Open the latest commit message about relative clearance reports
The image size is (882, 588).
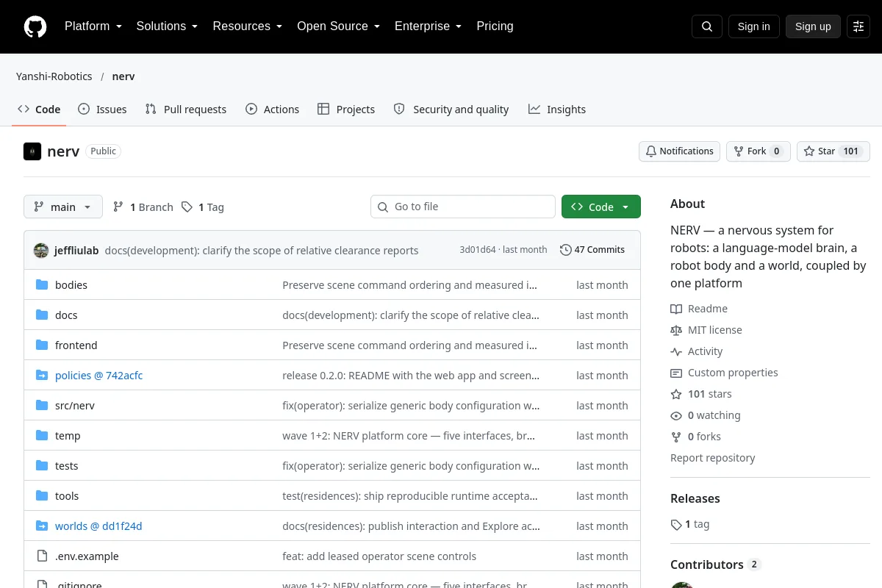tap(262, 251)
